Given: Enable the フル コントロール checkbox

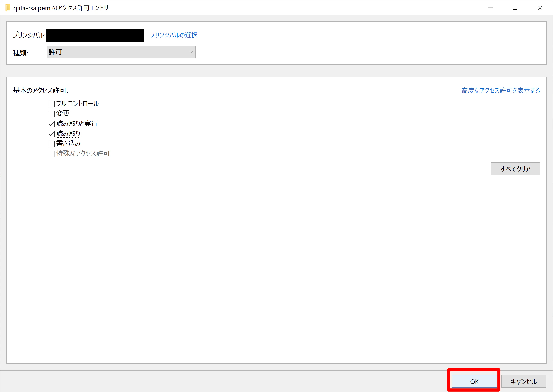Looking at the screenshot, I should click(x=51, y=104).
